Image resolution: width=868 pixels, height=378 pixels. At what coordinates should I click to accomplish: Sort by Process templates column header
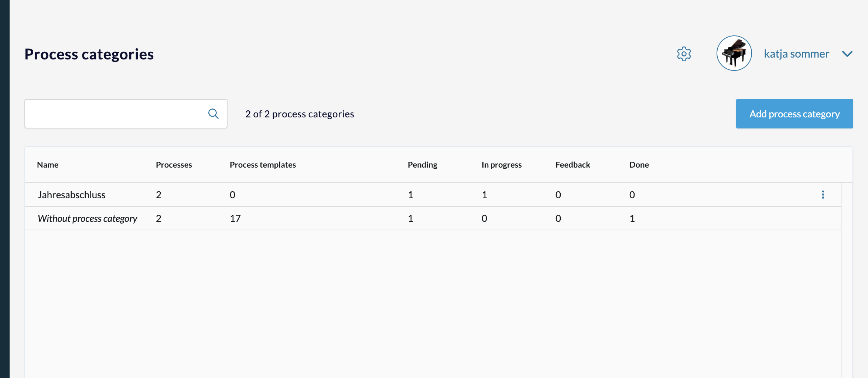point(263,165)
